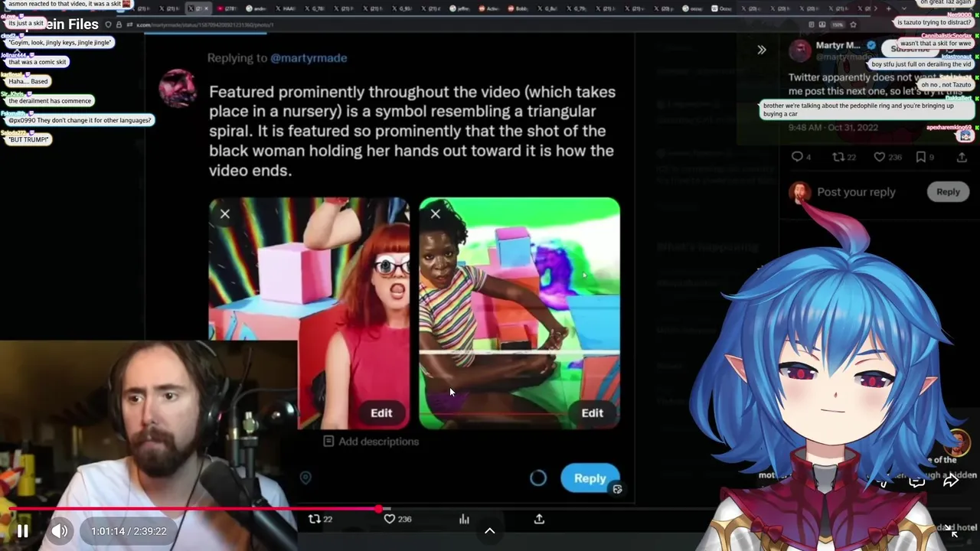Like the tweet via heart beside the chevron-up

pyautogui.click(x=389, y=519)
